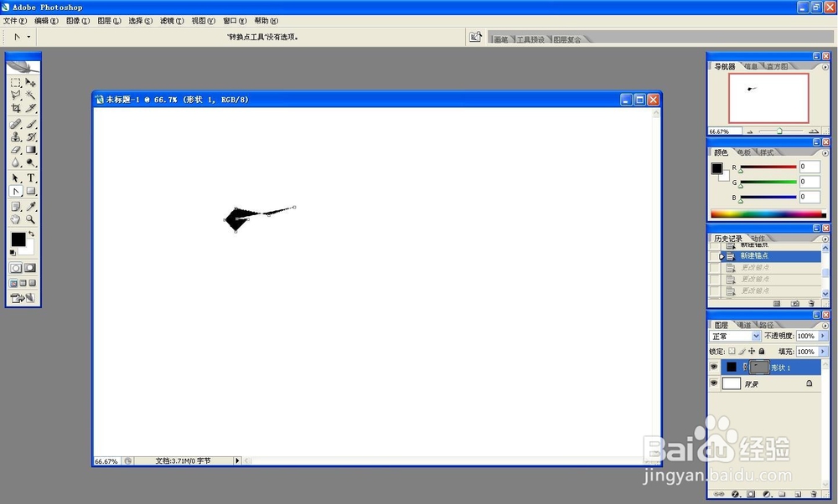Switch to Quick Mask Mode
The image size is (838, 504).
pyautogui.click(x=30, y=268)
